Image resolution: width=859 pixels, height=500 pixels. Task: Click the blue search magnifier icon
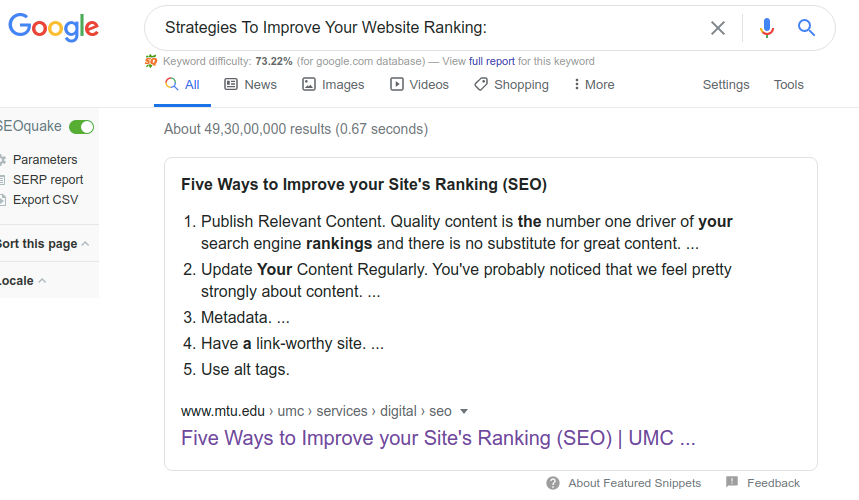pyautogui.click(x=806, y=27)
